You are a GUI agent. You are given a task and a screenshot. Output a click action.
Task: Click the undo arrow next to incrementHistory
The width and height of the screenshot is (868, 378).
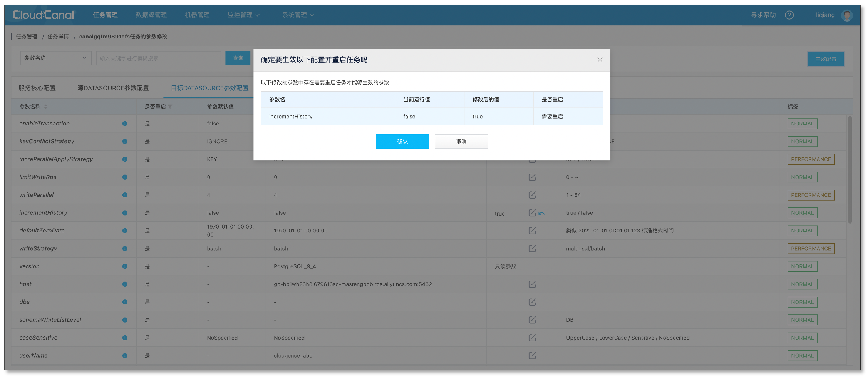pos(542,214)
